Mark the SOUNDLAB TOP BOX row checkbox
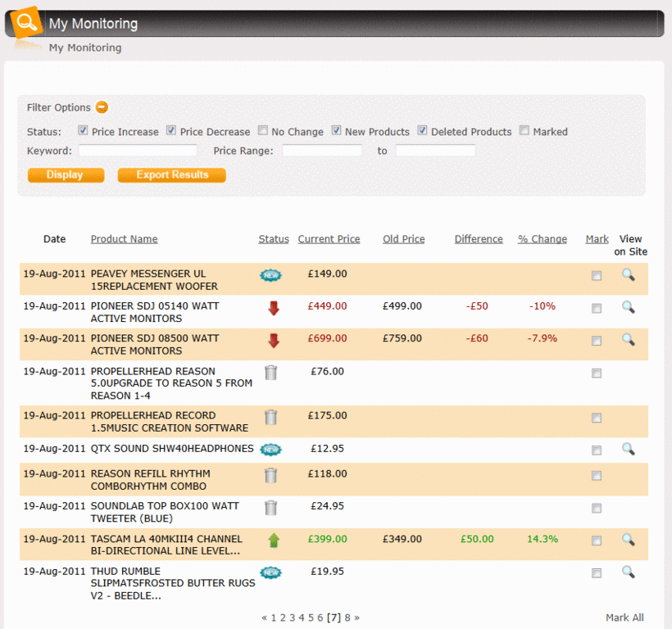This screenshot has height=629, width=672. click(597, 509)
